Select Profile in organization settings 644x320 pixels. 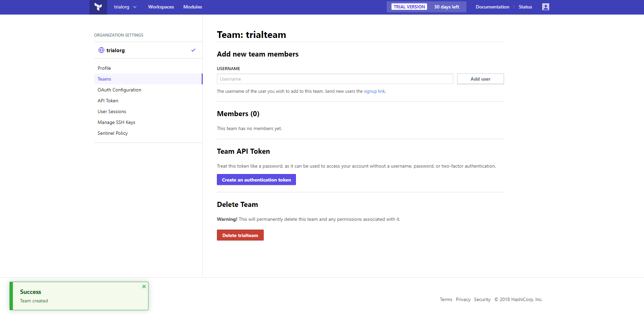tap(148, 68)
